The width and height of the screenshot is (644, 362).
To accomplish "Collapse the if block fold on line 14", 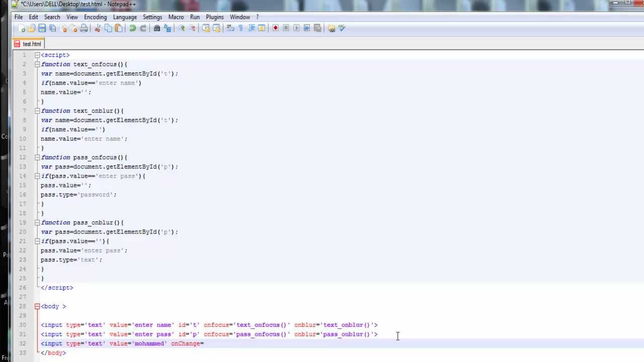I will tap(37, 176).
